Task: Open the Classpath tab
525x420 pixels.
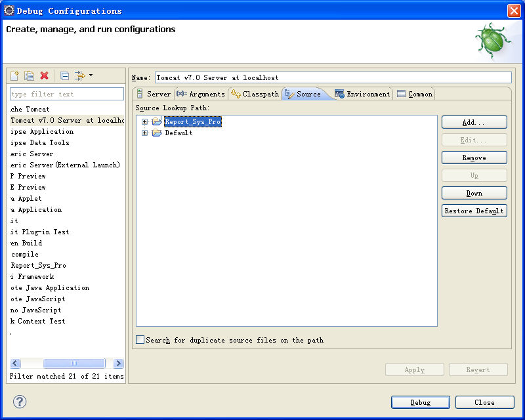Action: click(255, 94)
